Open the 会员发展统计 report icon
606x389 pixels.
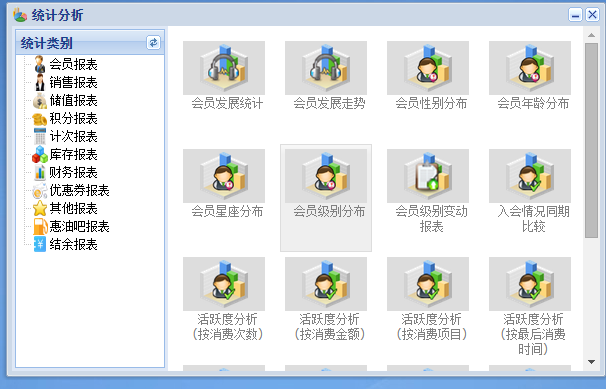pyautogui.click(x=224, y=68)
